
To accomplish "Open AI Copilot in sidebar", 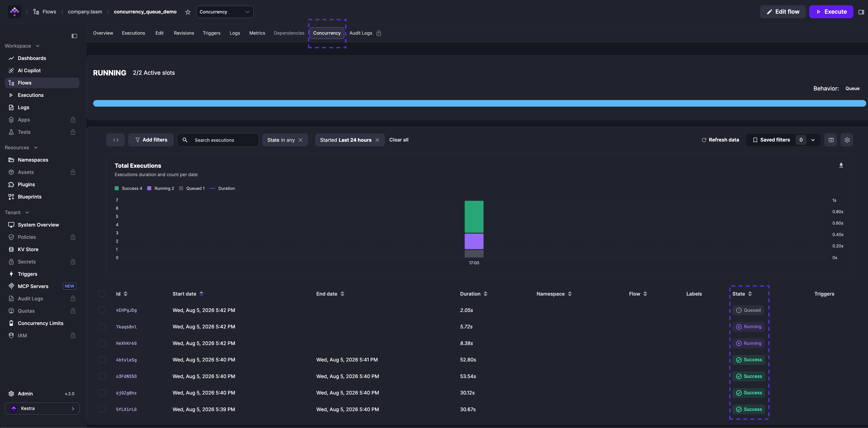I will (x=42, y=70).
